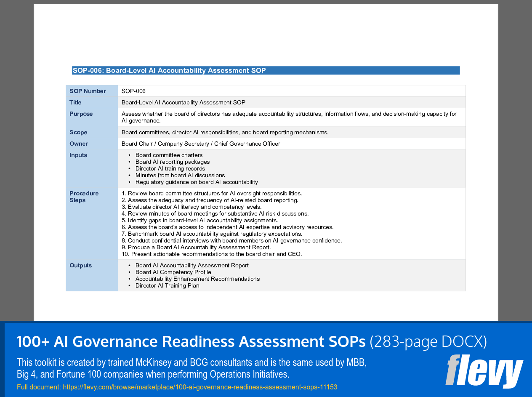This screenshot has height=397, width=532.
Task: Select the Board committee charters bullet item
Action: [x=169, y=155]
